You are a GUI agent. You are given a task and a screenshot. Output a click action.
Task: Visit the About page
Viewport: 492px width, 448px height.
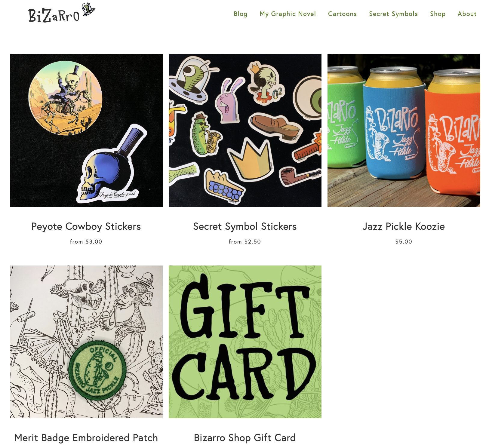coord(467,14)
